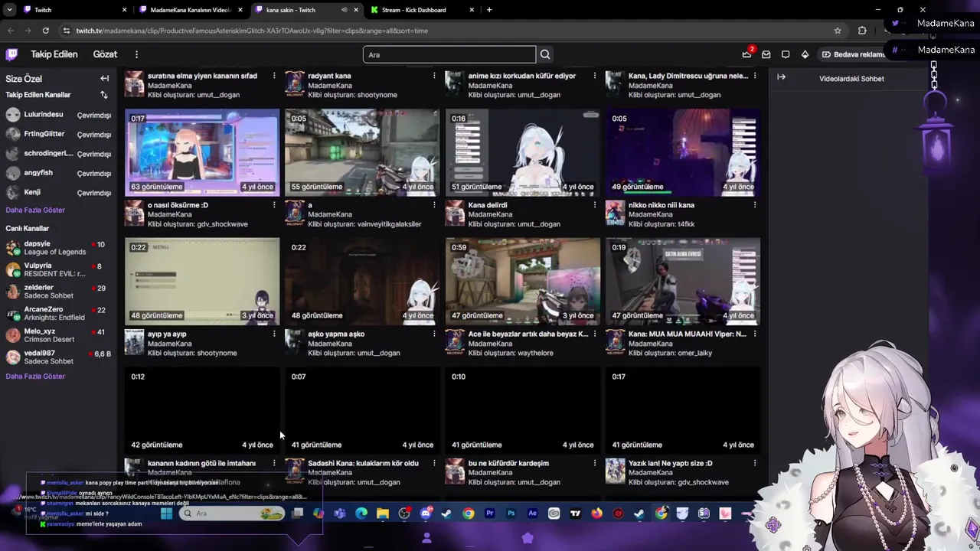Expand live channels with bottom Daha Fazla Göster
The image size is (980, 551).
pos(35,376)
